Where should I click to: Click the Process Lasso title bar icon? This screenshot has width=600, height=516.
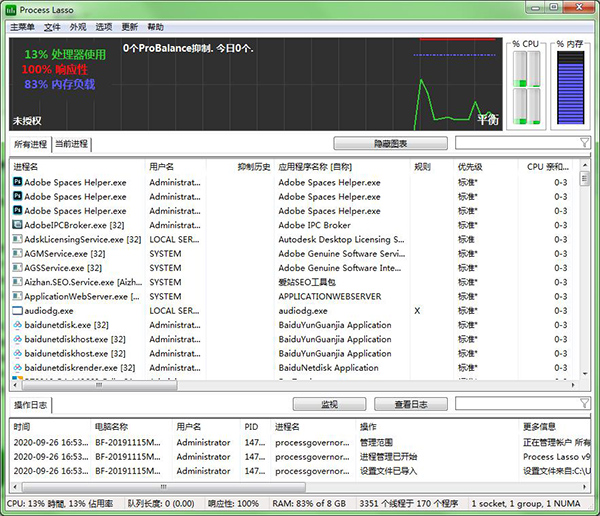pyautogui.click(x=10, y=10)
